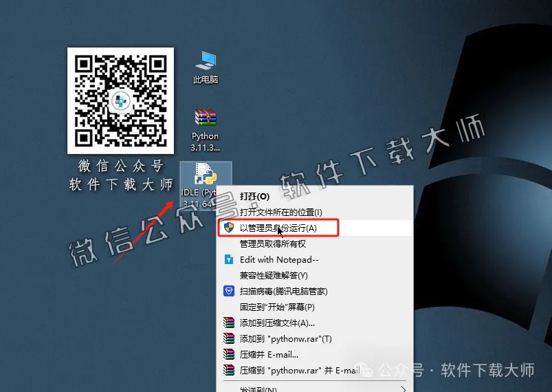Screen dimensions: 552x392
Task: Click the Notepad-- icon in context menu
Action: tap(229, 259)
